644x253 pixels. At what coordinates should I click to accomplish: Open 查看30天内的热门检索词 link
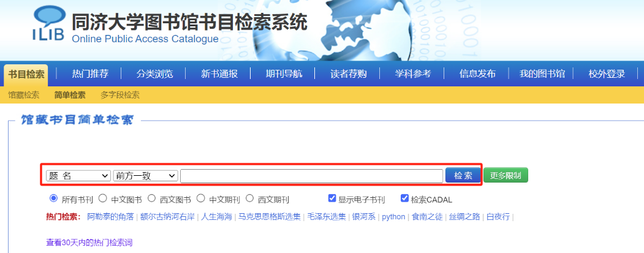pos(89,243)
